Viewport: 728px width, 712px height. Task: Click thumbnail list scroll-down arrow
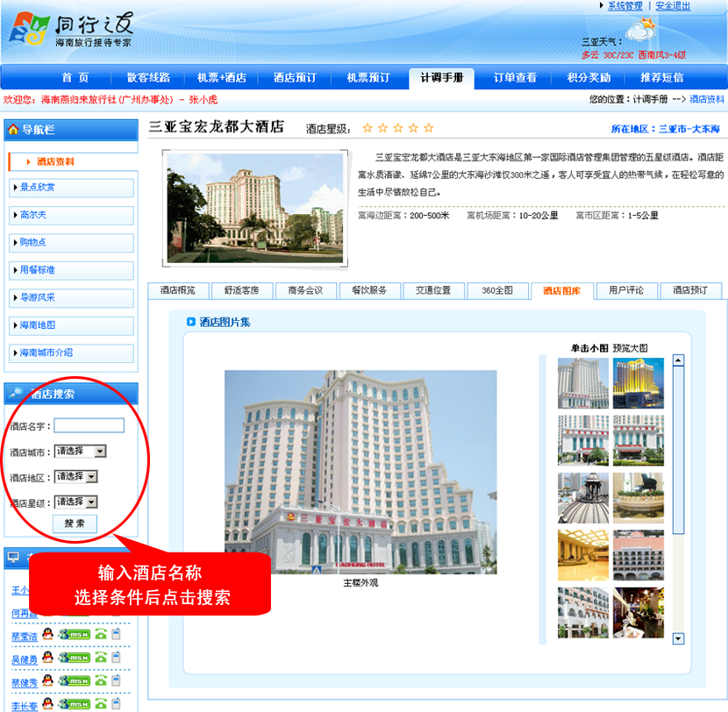(x=678, y=638)
